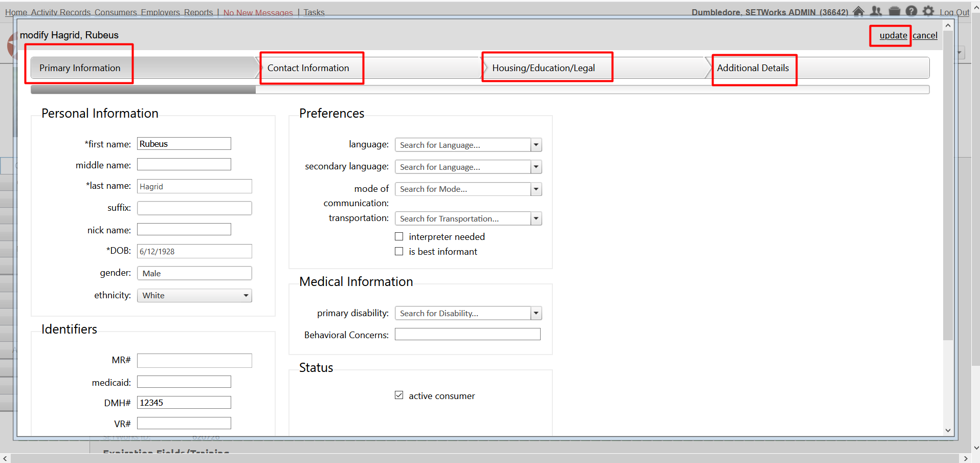Expand the secondary language dropdown arrow
The image size is (980, 463).
tap(536, 167)
